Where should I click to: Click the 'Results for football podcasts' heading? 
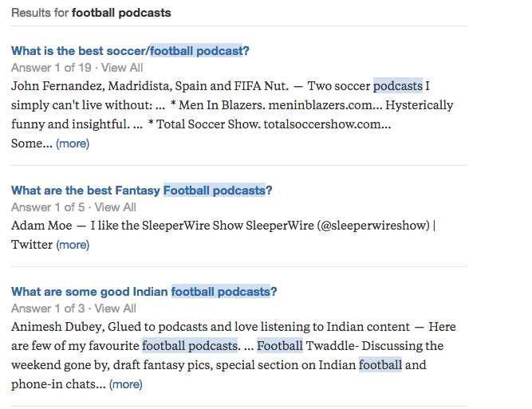point(91,13)
